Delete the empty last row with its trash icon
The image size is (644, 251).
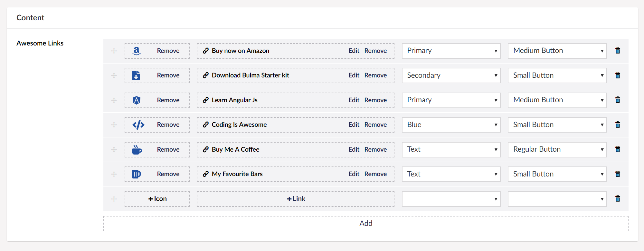pyautogui.click(x=618, y=198)
